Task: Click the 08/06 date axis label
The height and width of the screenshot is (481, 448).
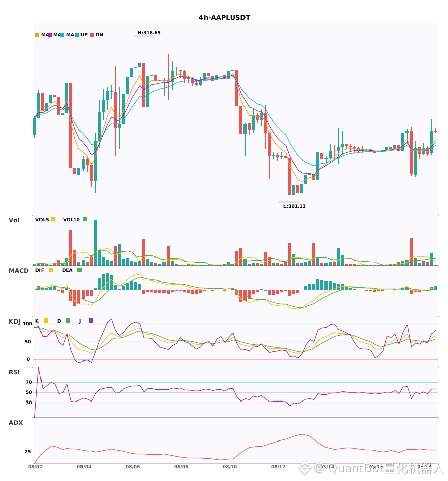Action: pos(133,467)
